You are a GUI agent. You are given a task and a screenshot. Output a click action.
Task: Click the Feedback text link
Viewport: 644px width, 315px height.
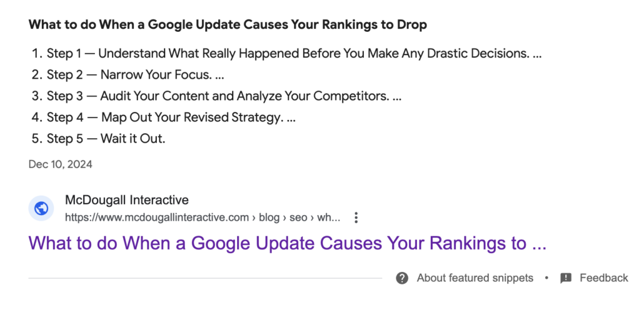603,278
